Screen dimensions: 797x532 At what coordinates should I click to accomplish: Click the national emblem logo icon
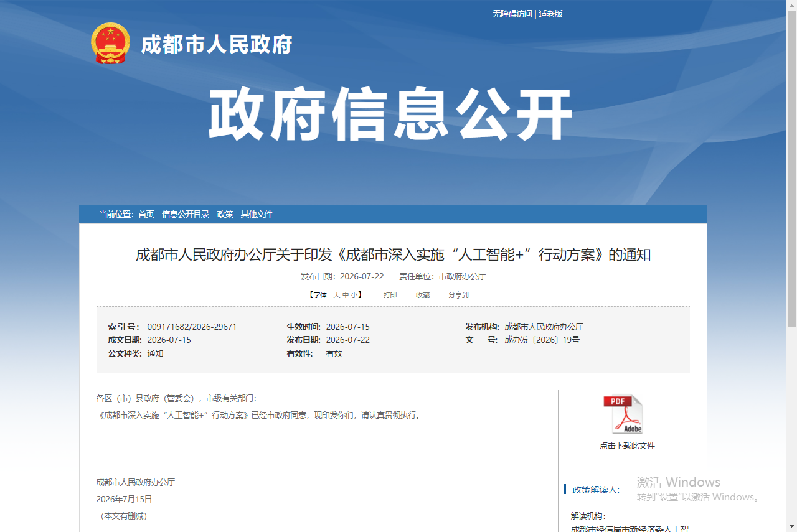pyautogui.click(x=111, y=44)
